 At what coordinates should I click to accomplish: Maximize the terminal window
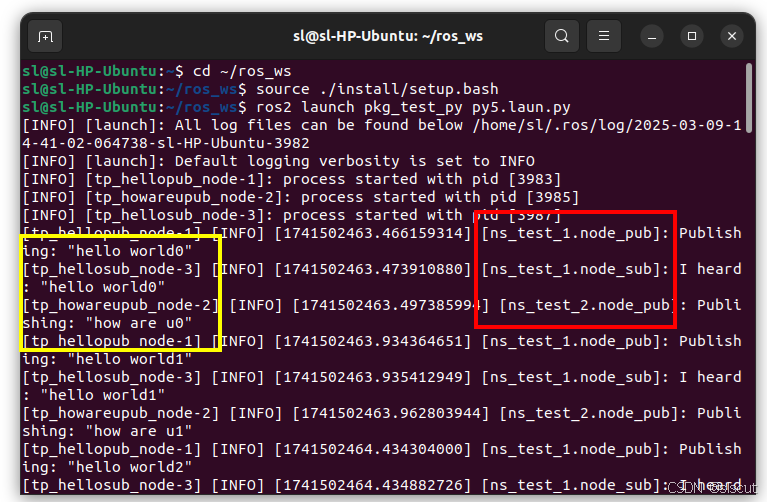[692, 36]
